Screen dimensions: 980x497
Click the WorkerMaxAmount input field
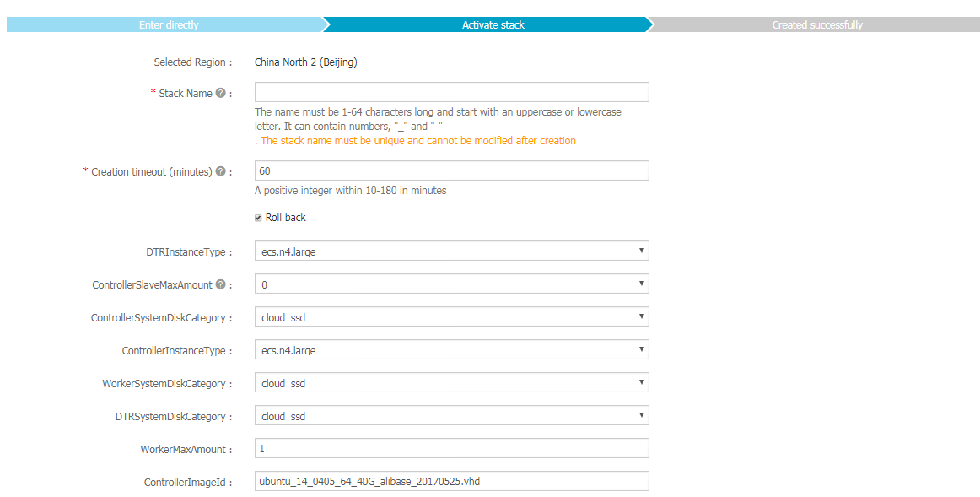(x=451, y=449)
